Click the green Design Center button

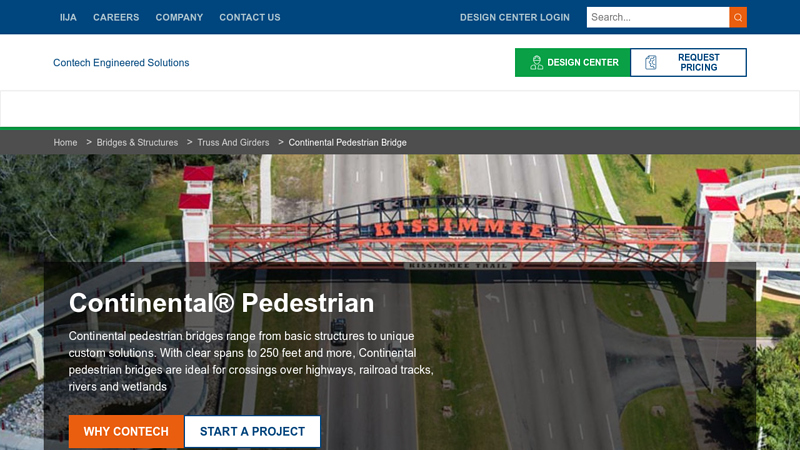(572, 62)
